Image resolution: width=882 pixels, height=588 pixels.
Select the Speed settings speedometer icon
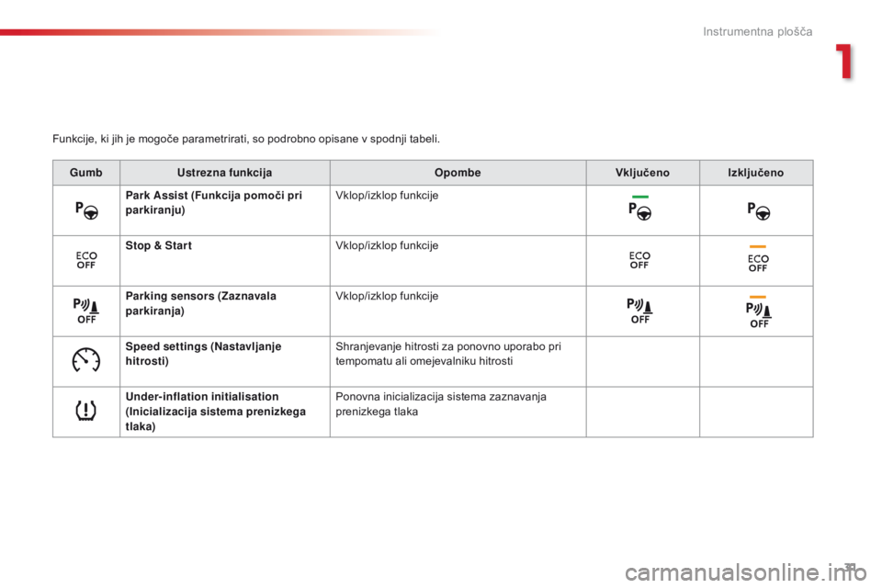86,361
